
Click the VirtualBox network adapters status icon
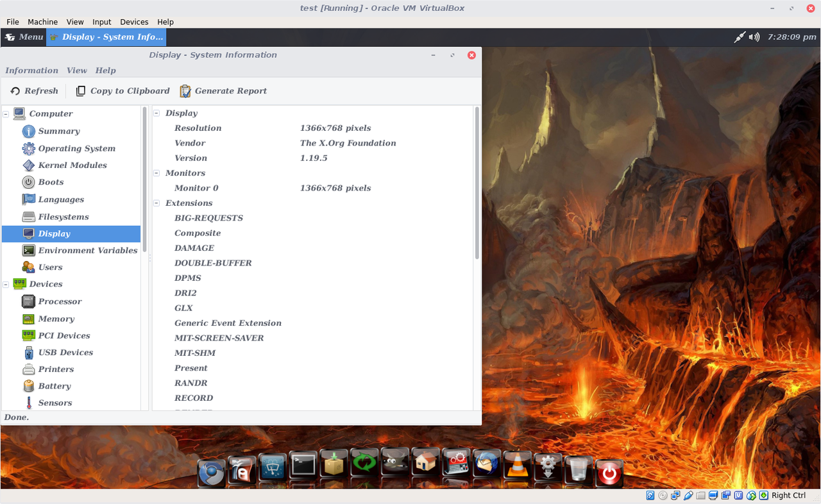point(676,496)
